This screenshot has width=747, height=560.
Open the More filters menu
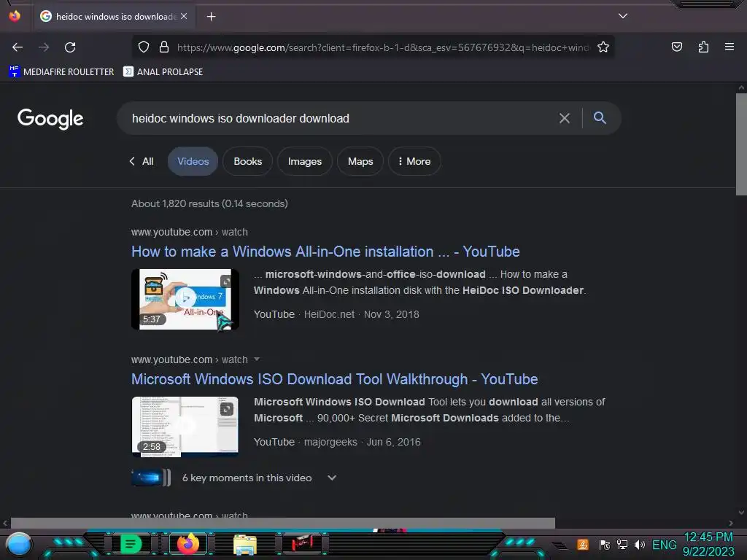[414, 161]
